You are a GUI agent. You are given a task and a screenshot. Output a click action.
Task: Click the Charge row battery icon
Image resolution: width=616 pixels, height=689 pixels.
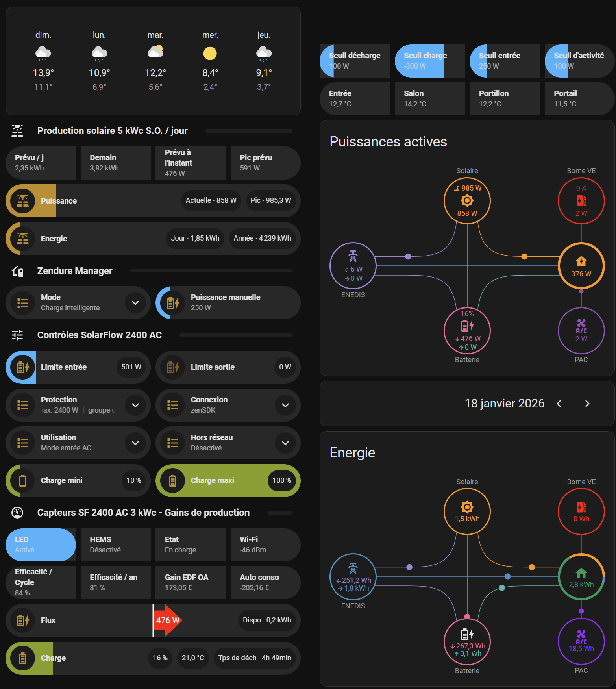tap(23, 658)
